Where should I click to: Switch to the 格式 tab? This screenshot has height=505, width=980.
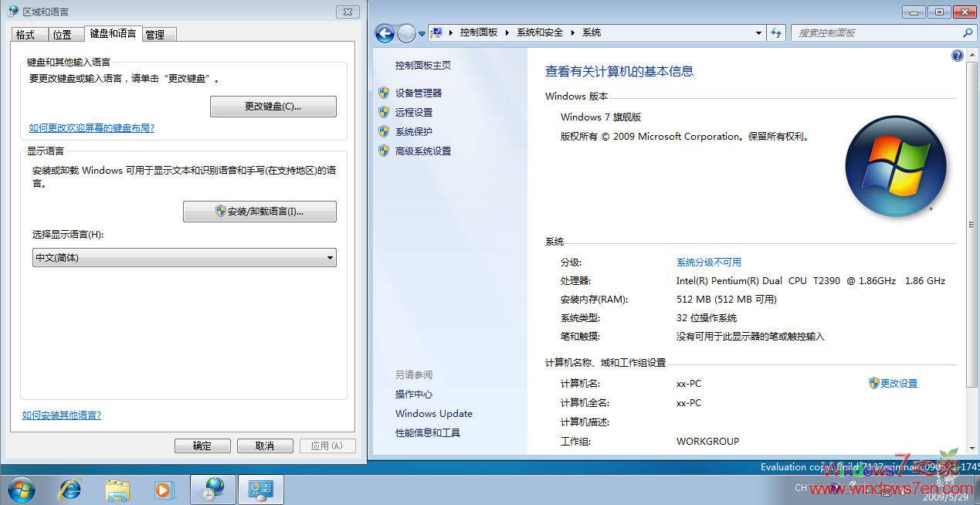pos(27,33)
